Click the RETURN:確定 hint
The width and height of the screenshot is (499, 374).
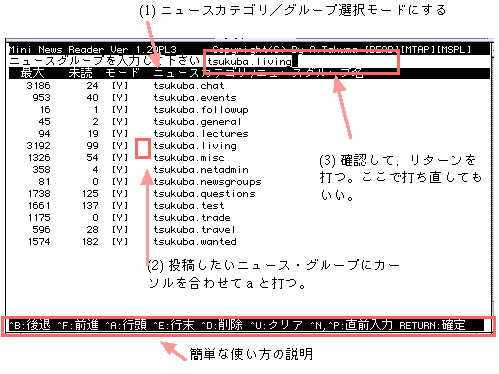click(432, 325)
